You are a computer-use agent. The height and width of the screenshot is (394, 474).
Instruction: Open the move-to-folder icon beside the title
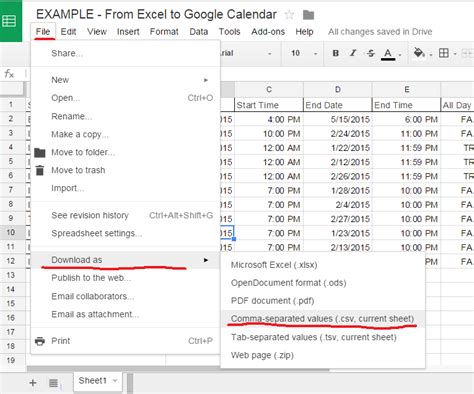(308, 15)
